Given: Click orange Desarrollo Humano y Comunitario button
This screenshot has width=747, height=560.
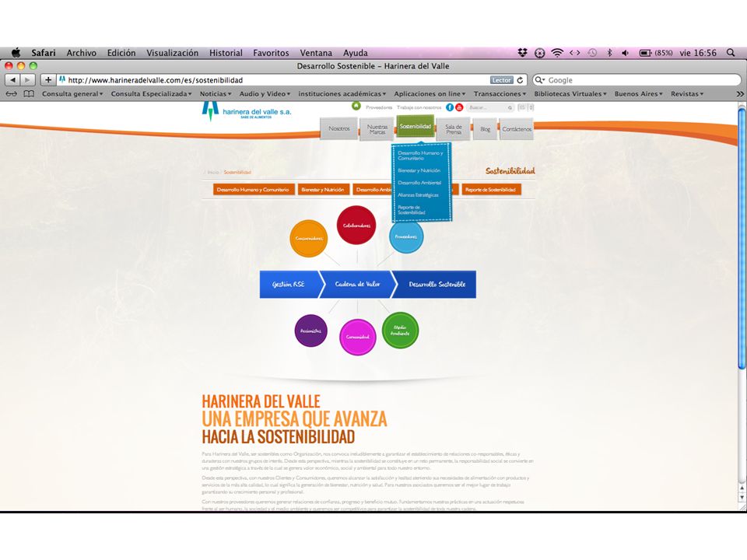Looking at the screenshot, I should 254,190.
